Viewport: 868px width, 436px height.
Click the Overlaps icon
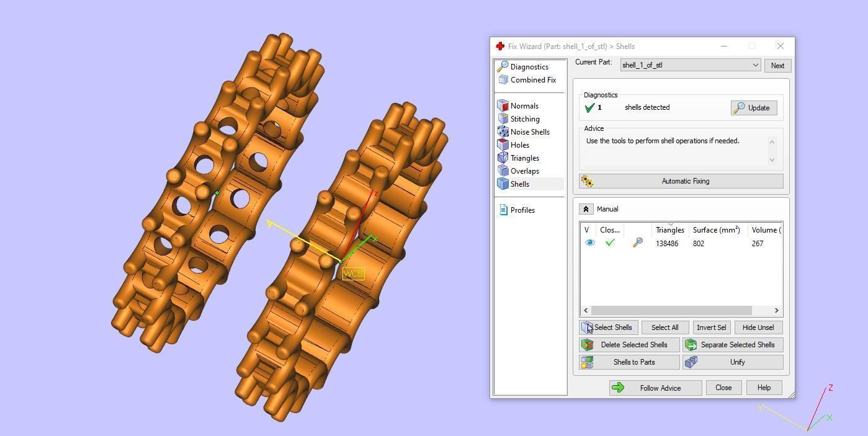pos(503,171)
